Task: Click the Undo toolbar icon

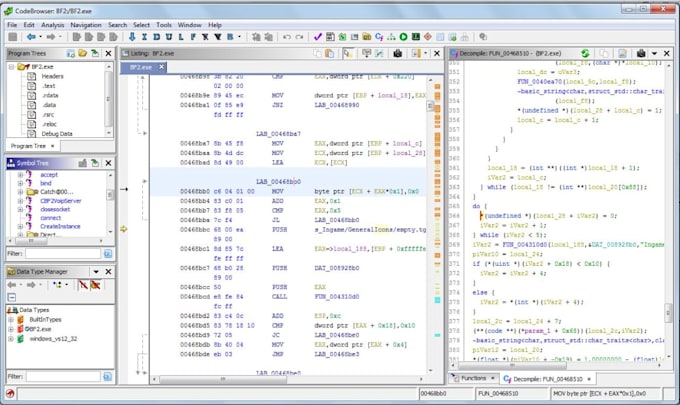Action: point(287,37)
